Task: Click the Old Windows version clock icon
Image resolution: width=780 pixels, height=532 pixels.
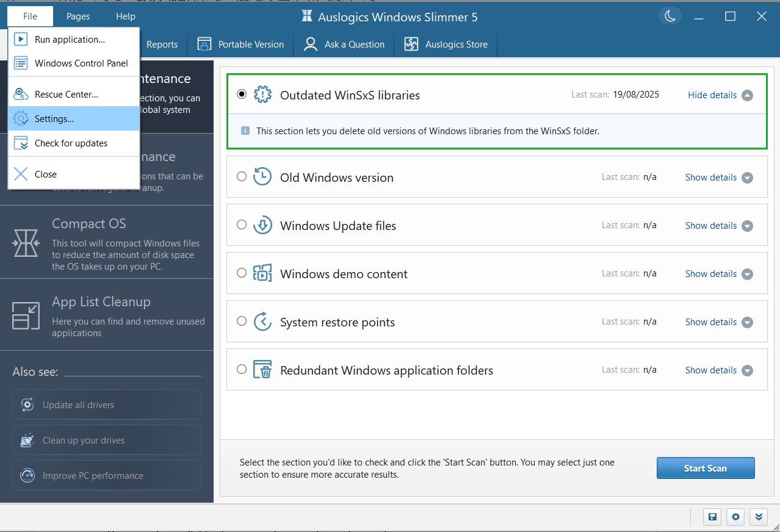Action: tap(262, 176)
